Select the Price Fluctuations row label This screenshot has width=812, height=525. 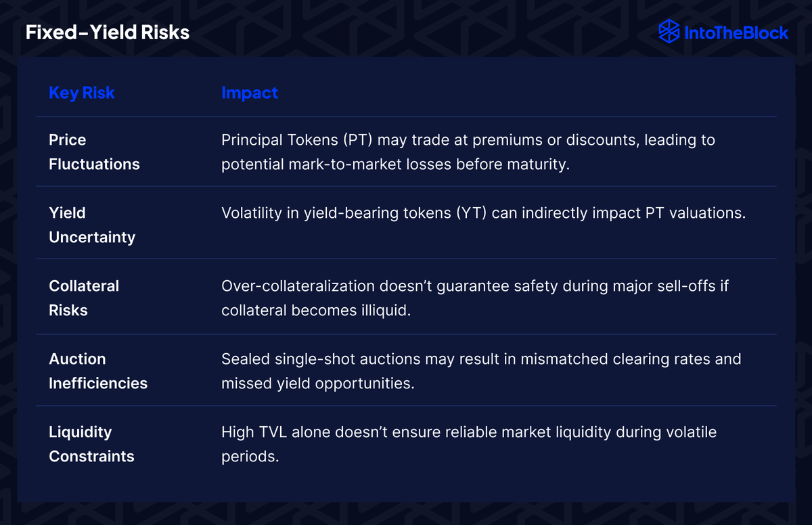pos(94,152)
